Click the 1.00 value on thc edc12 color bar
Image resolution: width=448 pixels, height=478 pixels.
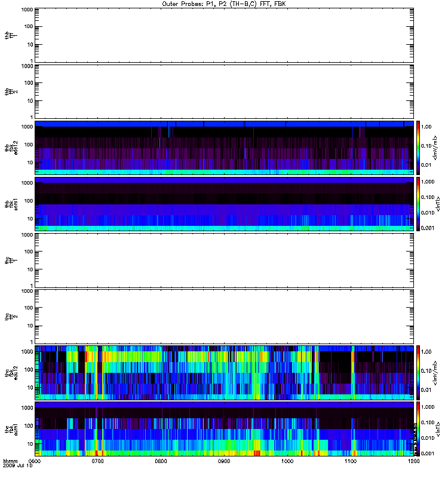(x=426, y=352)
